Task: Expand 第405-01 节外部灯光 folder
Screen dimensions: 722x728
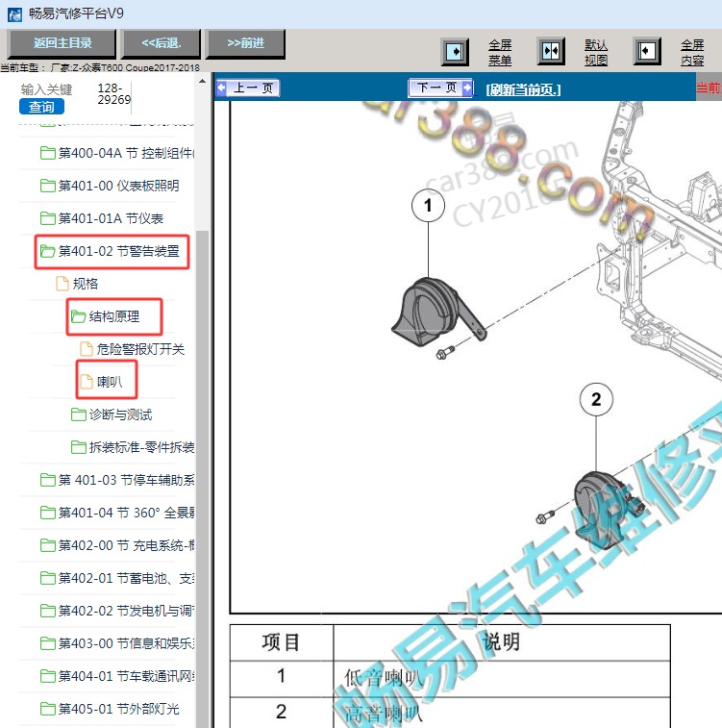Action: pyautogui.click(x=110, y=709)
